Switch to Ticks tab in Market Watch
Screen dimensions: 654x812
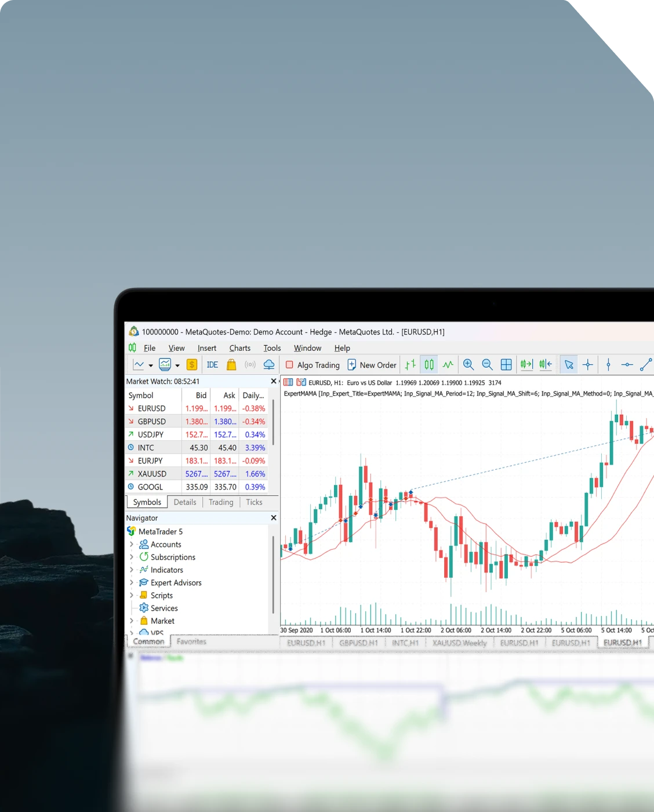click(x=254, y=502)
